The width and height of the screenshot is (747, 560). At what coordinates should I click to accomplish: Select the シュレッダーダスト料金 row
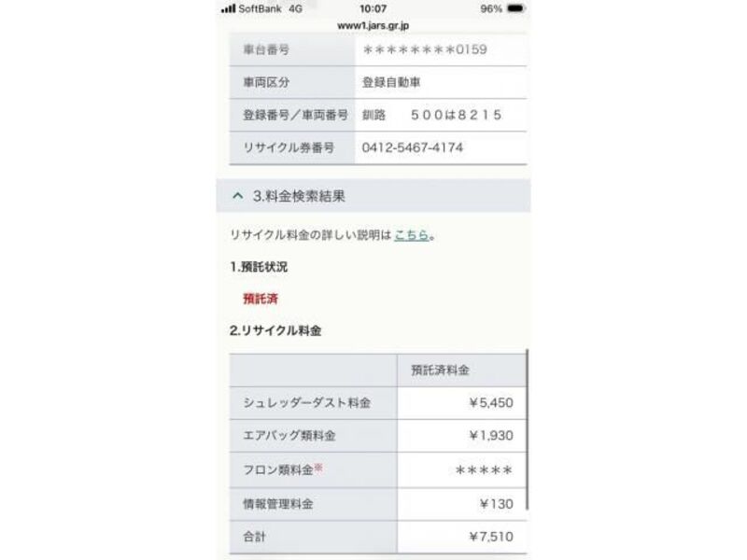pos(378,403)
